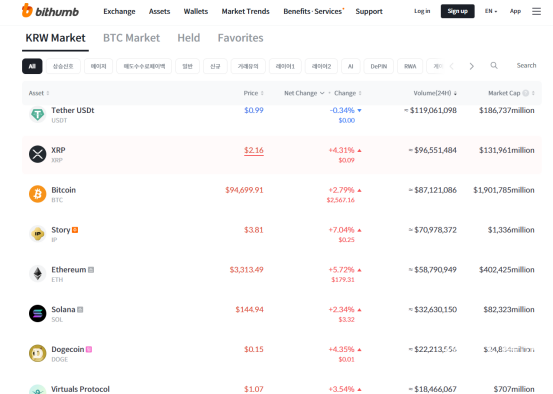Show previous category filters with left chevron
The width and height of the screenshot is (553, 394).
click(451, 66)
